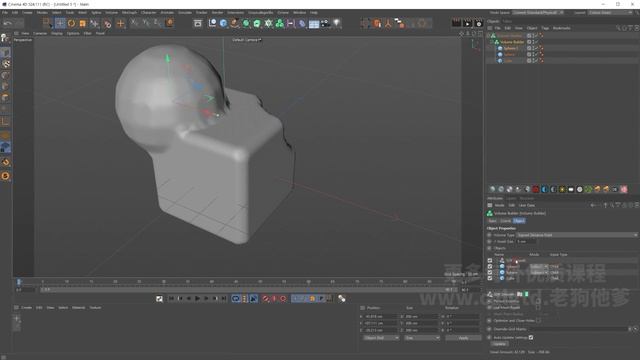Click the purple Field icon
The image size is (640, 360).
click(x=291, y=23)
